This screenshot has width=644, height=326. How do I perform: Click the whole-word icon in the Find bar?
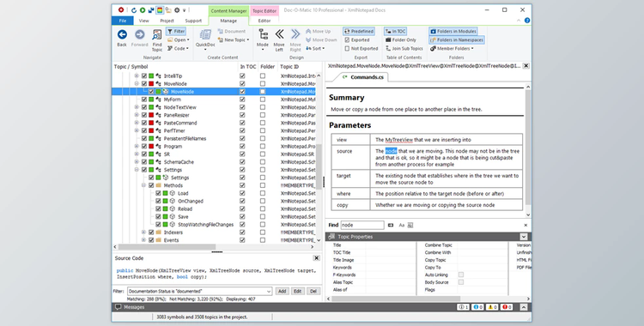(x=410, y=225)
